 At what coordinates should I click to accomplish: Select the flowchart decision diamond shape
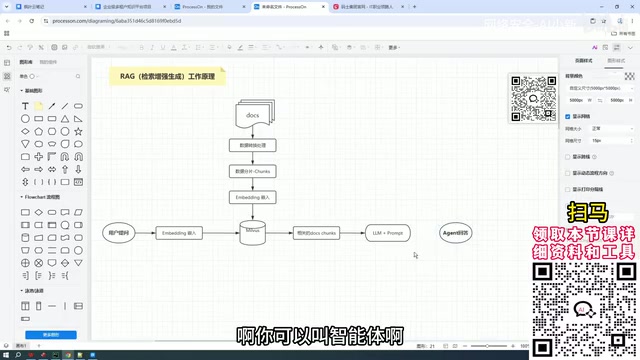point(38,212)
